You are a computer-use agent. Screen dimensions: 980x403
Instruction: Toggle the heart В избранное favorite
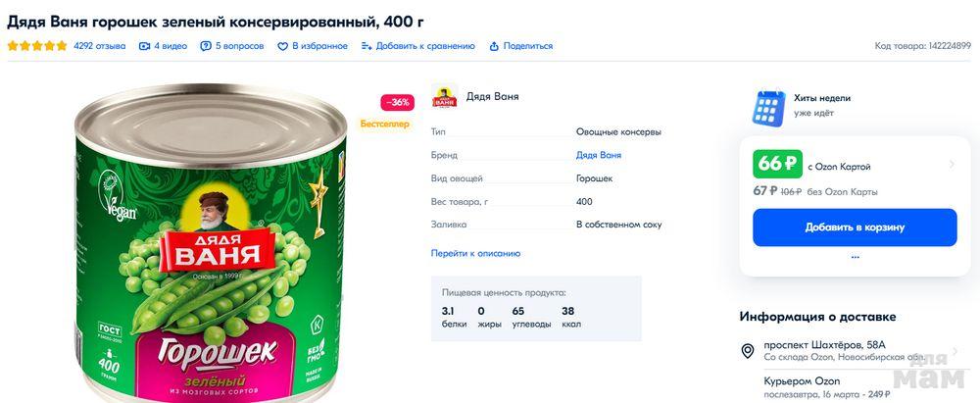[282, 46]
